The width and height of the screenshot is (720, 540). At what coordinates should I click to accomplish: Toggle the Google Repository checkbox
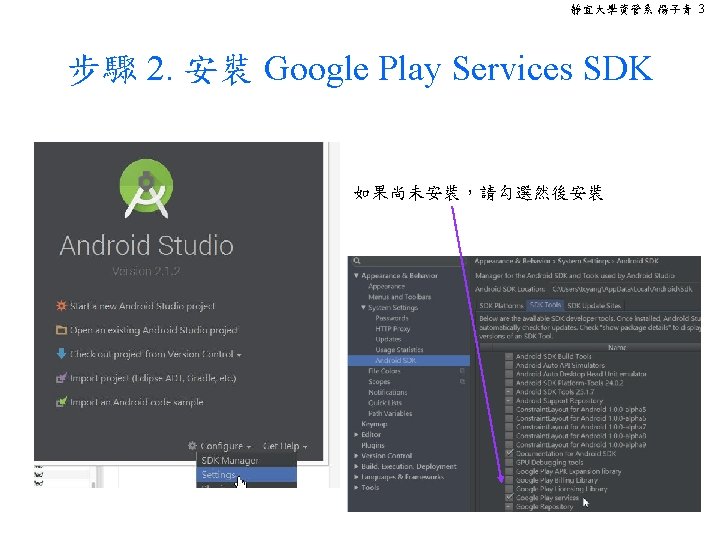pyautogui.click(x=509, y=506)
